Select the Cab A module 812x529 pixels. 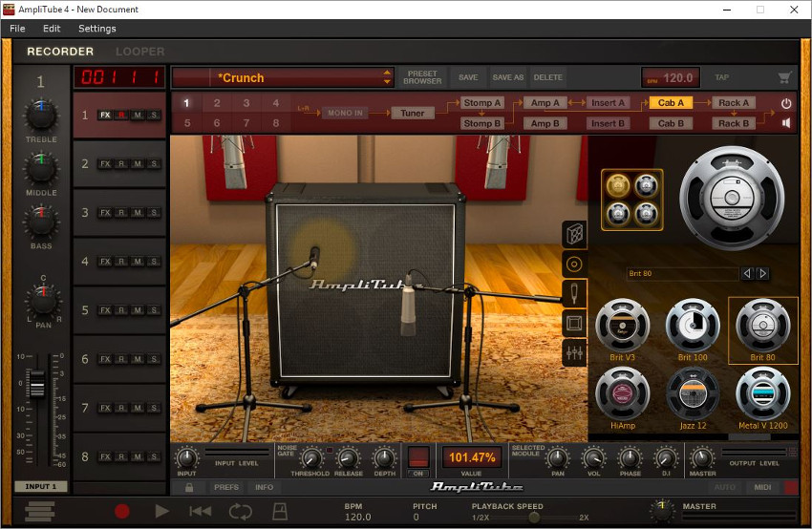coord(671,102)
